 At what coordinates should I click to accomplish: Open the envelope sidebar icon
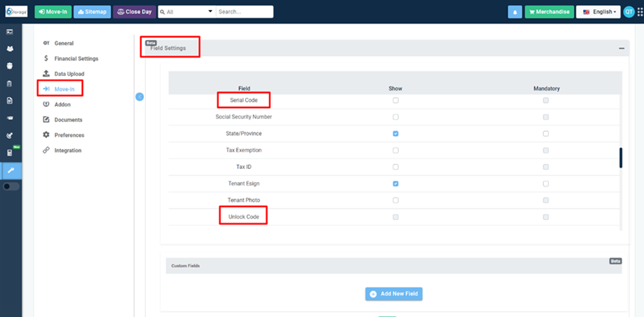pos(10,118)
